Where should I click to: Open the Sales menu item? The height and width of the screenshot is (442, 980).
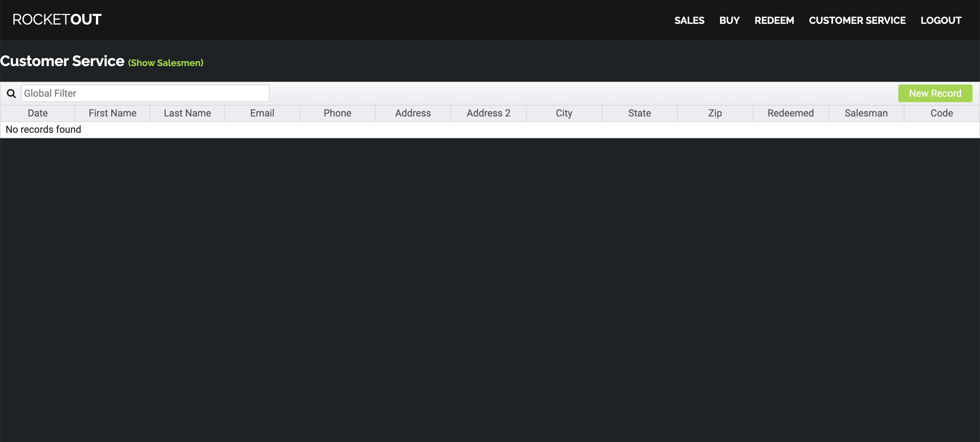coord(689,20)
